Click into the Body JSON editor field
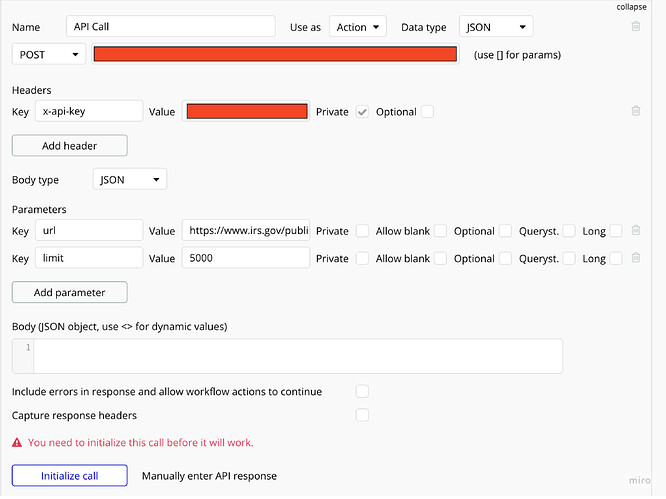Viewport: 666px width, 499px height. tap(298, 356)
